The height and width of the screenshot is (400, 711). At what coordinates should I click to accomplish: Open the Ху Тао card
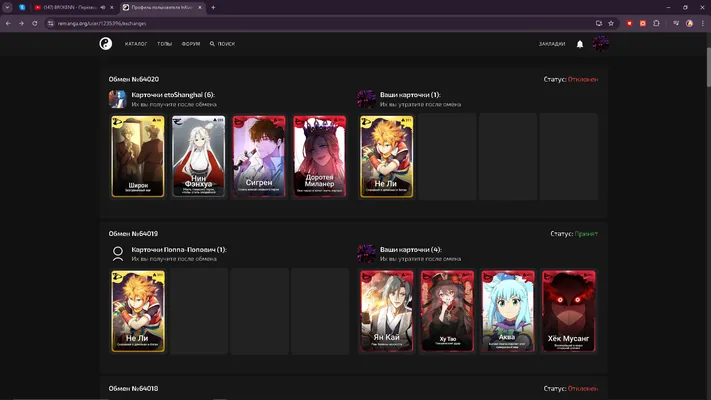pyautogui.click(x=447, y=311)
